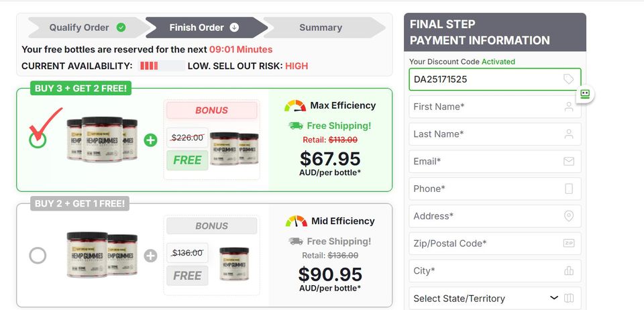Open the Summary step tab
Image resolution: width=644 pixels, height=310 pixels.
coord(321,28)
